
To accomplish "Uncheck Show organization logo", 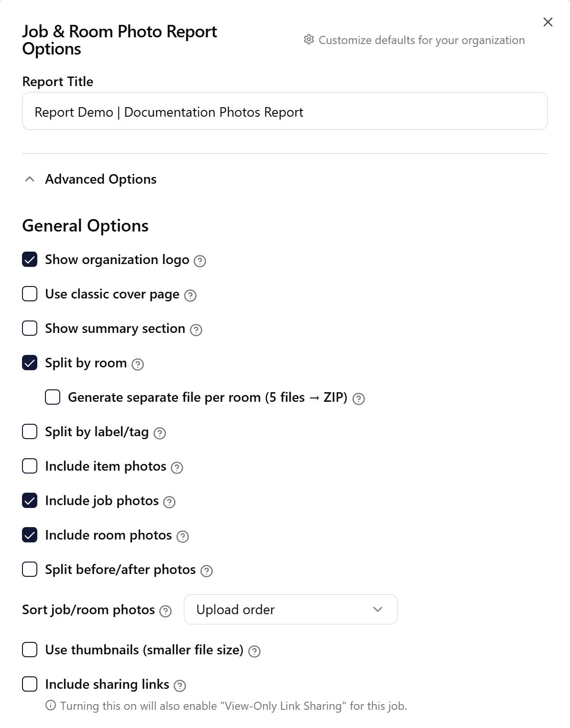I will 30,259.
